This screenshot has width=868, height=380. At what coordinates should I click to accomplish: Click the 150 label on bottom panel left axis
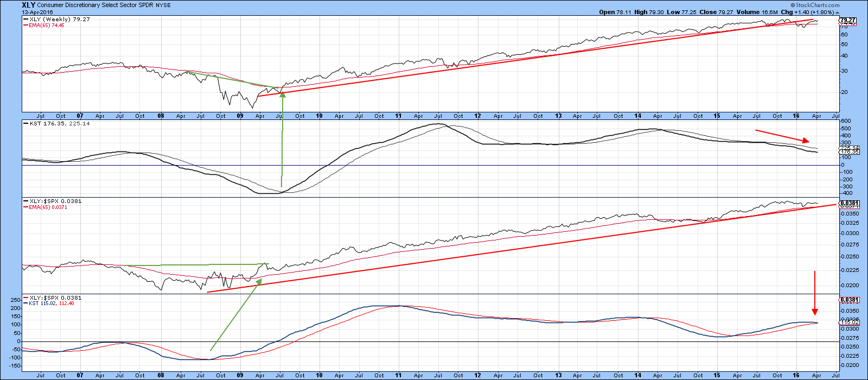(16, 316)
